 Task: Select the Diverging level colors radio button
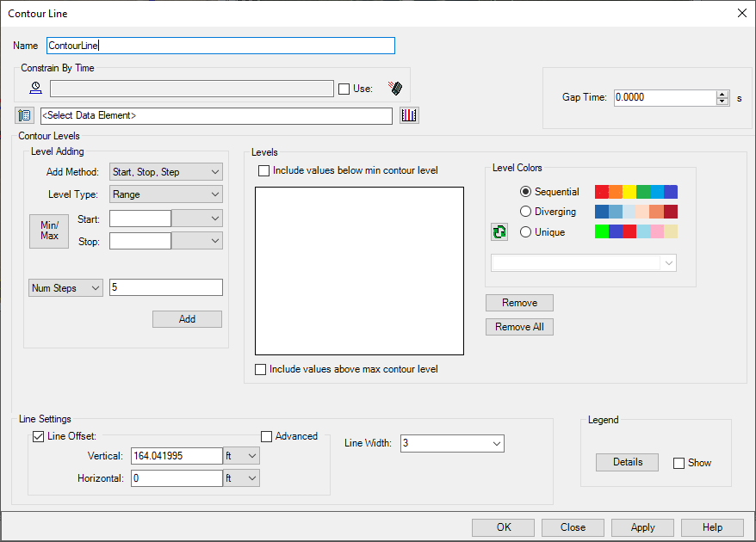[526, 212]
